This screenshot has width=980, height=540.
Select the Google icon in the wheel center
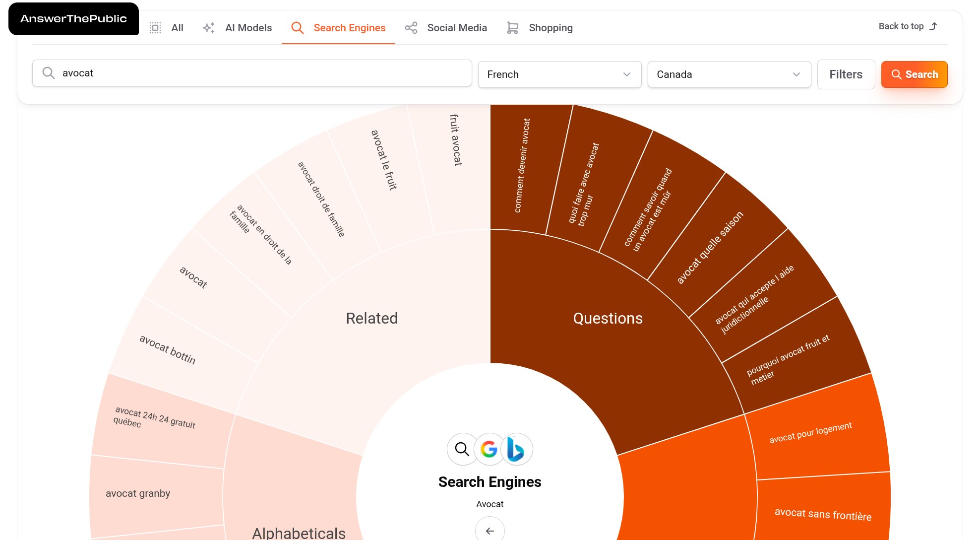[x=489, y=449]
